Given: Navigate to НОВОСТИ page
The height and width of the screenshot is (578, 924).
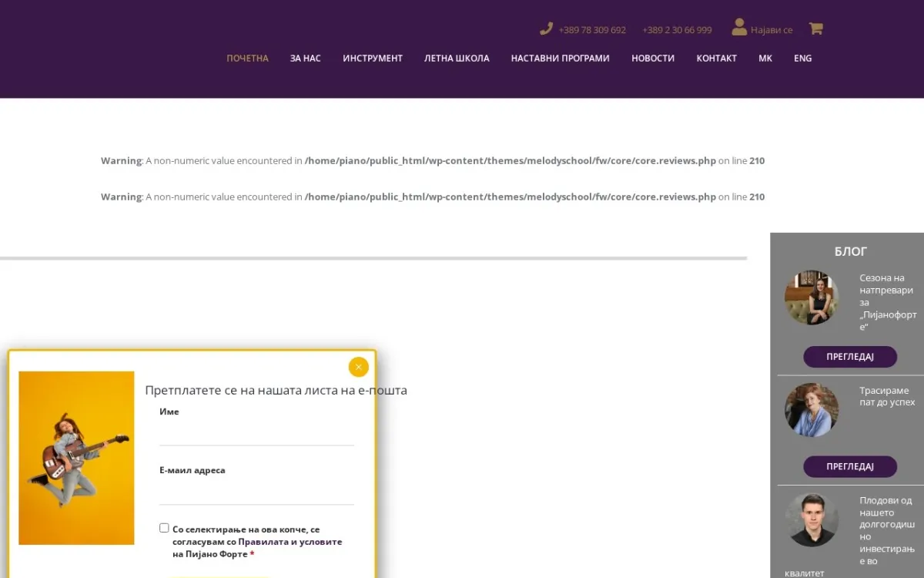Looking at the screenshot, I should [x=653, y=59].
